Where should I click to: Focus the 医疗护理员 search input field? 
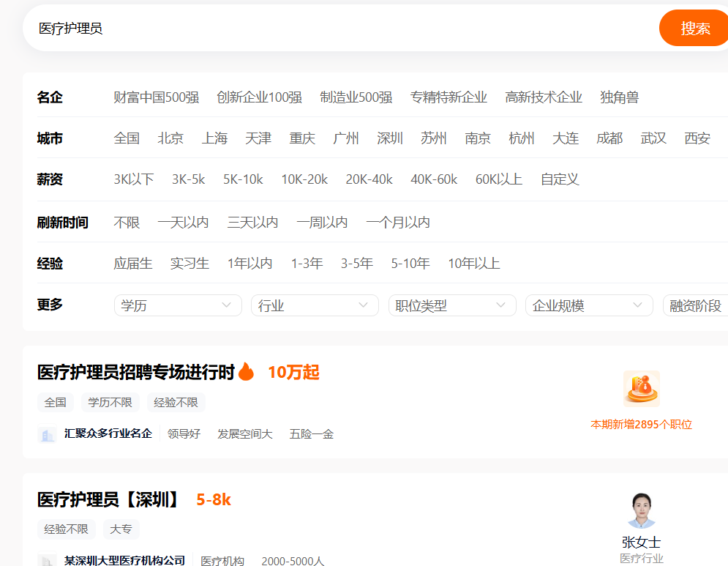pos(340,29)
